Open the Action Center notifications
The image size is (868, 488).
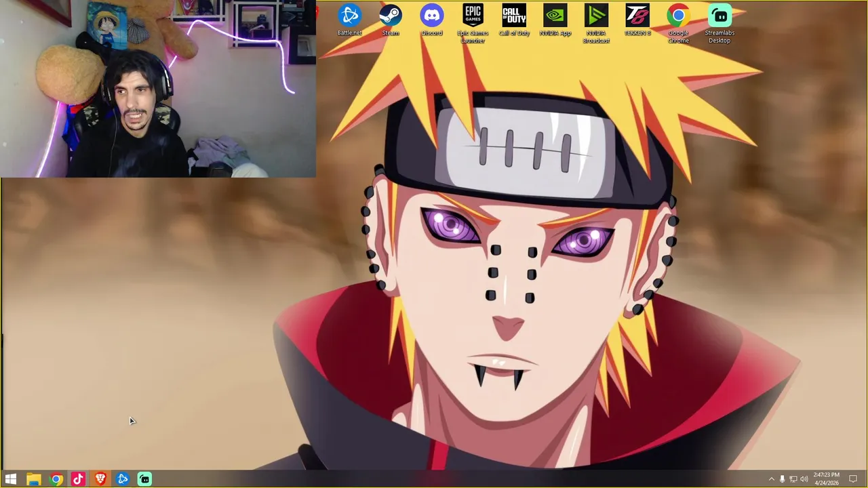tap(853, 479)
